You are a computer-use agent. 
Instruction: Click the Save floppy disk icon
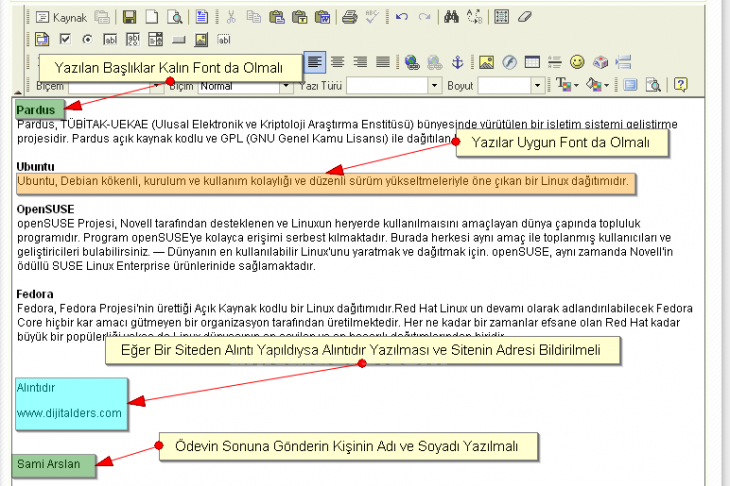coord(129,18)
